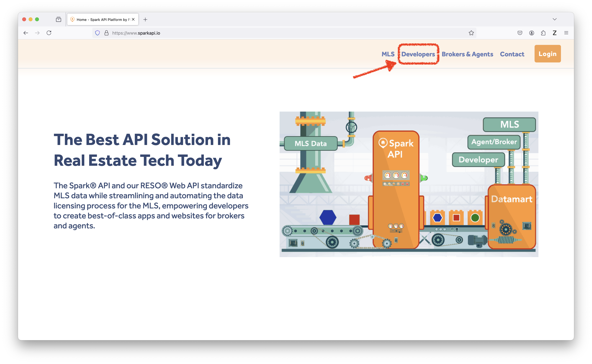Image resolution: width=592 pixels, height=364 pixels.
Task: Open the Firefox account icon
Action: click(532, 33)
